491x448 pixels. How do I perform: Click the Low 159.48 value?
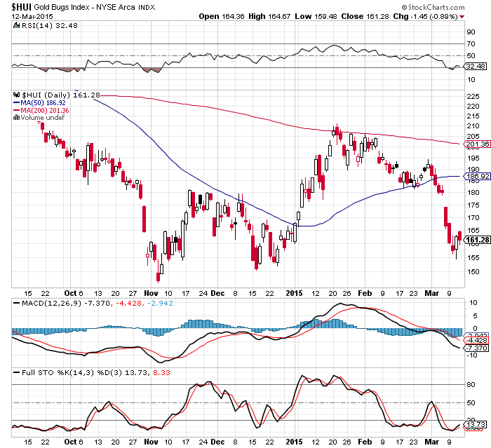coord(316,16)
